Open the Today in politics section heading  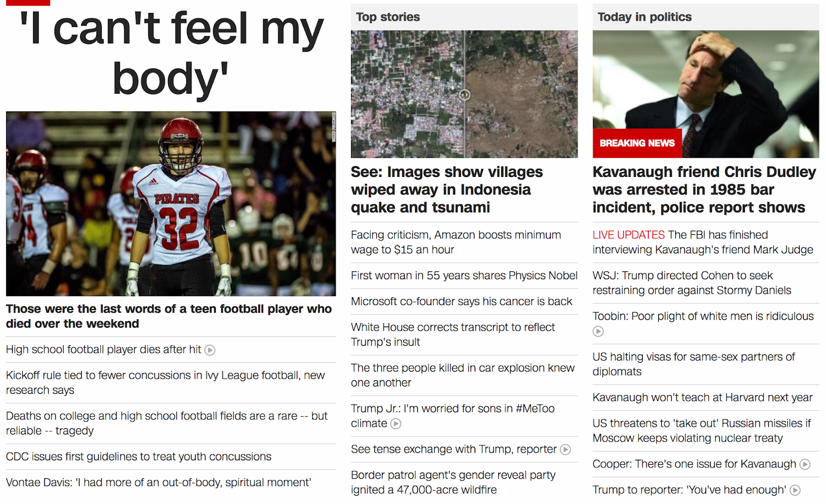[x=644, y=17]
